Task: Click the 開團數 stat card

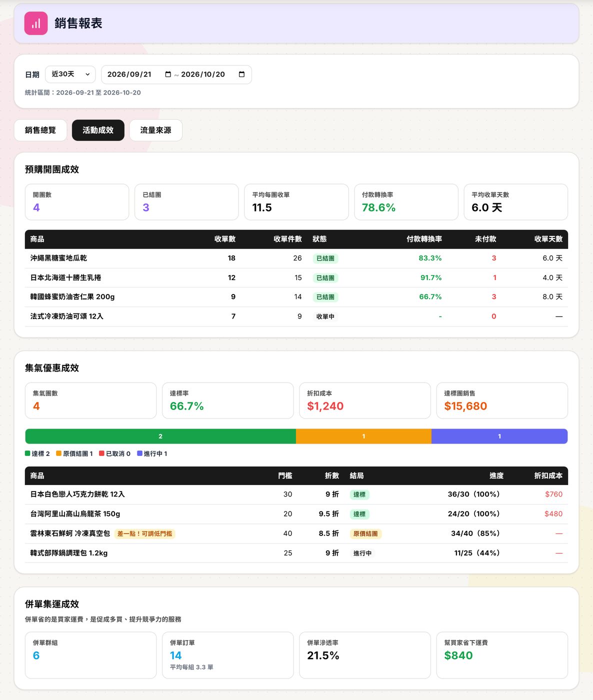Action: (77, 202)
